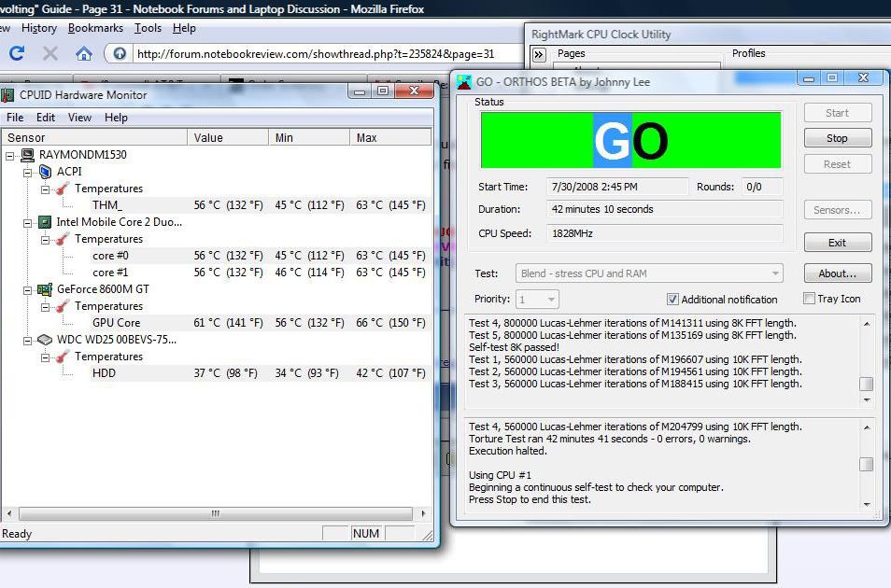Go to Firefox Home page icon
Viewport: 891px width, 588px height.
pos(84,54)
